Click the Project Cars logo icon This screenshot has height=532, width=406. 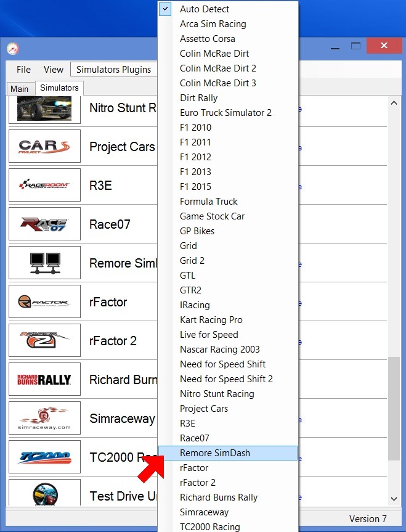(44, 147)
